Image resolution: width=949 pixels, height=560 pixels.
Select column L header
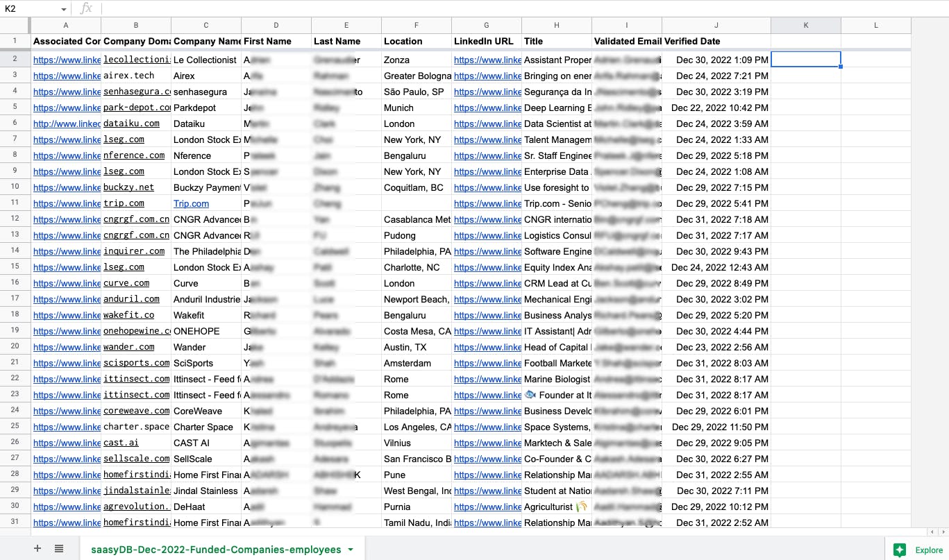(x=876, y=26)
